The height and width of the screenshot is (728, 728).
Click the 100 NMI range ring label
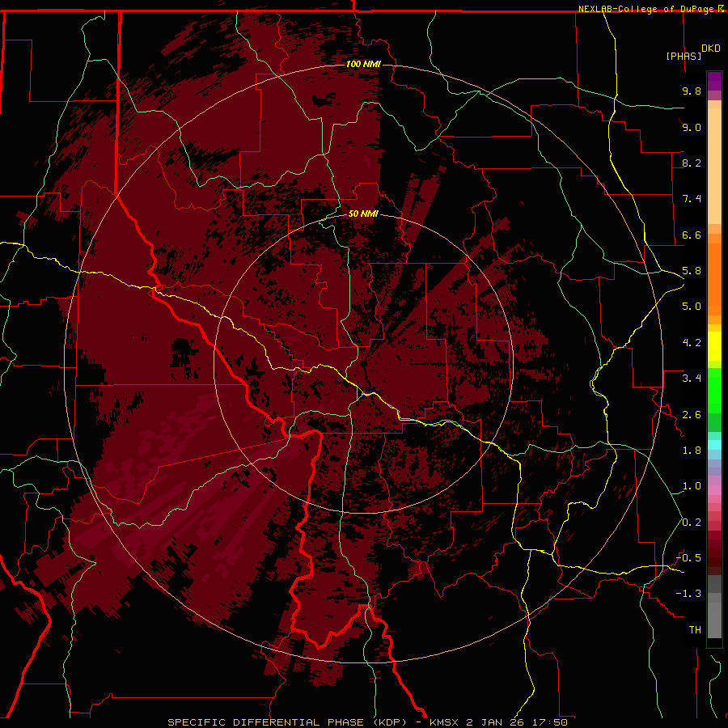(363, 64)
